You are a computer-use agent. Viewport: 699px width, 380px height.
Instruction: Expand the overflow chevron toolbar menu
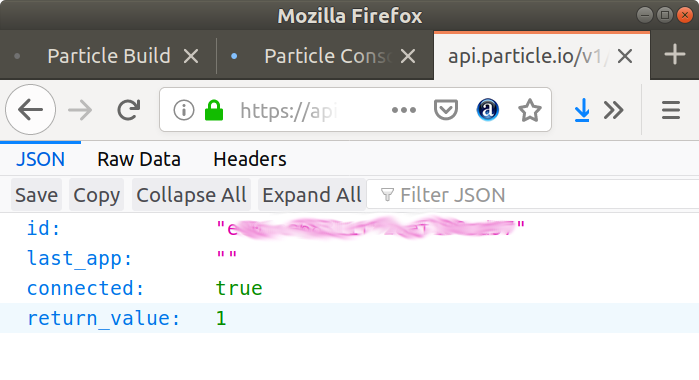(613, 110)
